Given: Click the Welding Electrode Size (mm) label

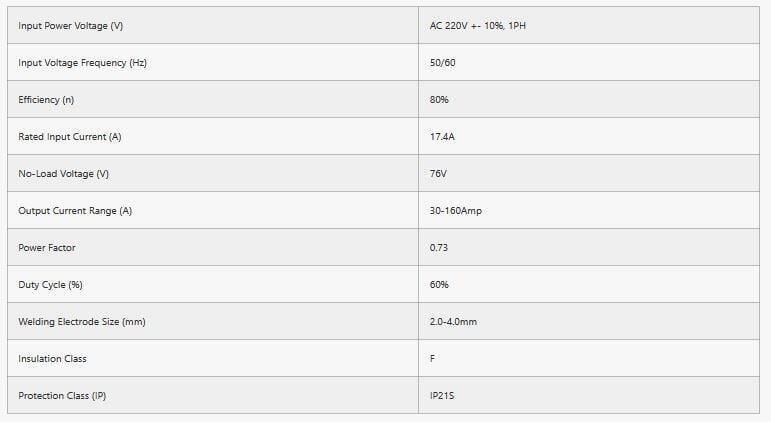Looking at the screenshot, I should coord(82,322).
